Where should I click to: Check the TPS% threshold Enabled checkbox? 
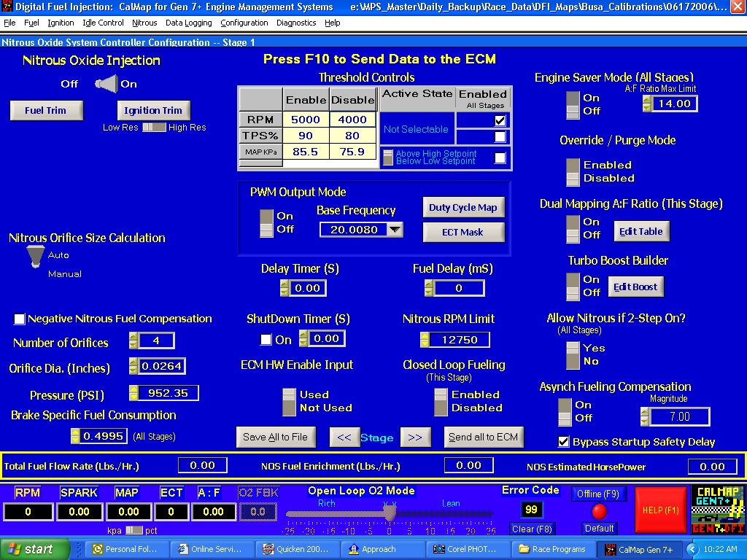click(500, 136)
